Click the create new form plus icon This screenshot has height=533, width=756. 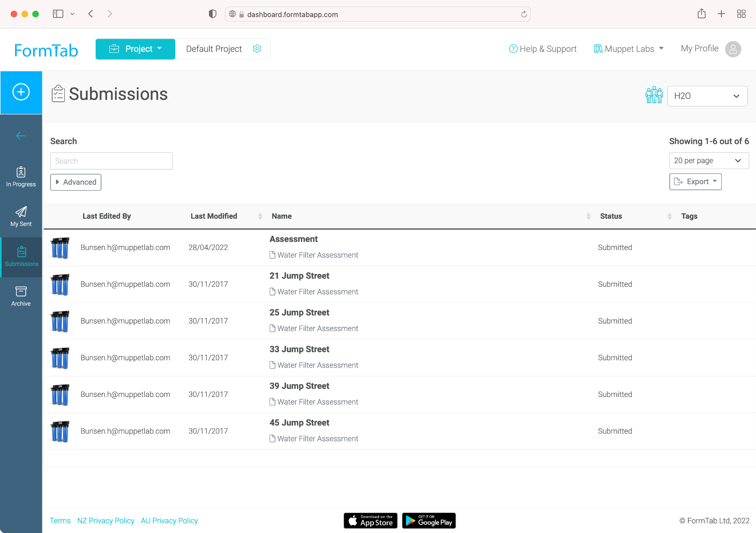21,92
